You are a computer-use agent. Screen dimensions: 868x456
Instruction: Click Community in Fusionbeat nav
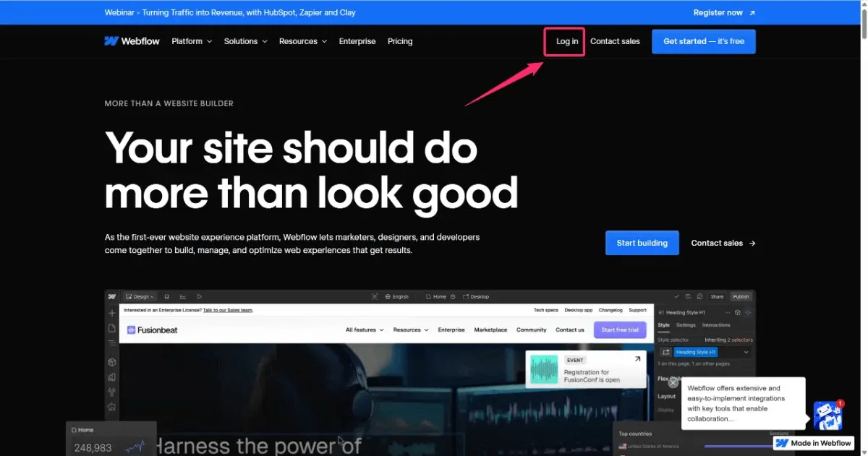[x=532, y=330]
